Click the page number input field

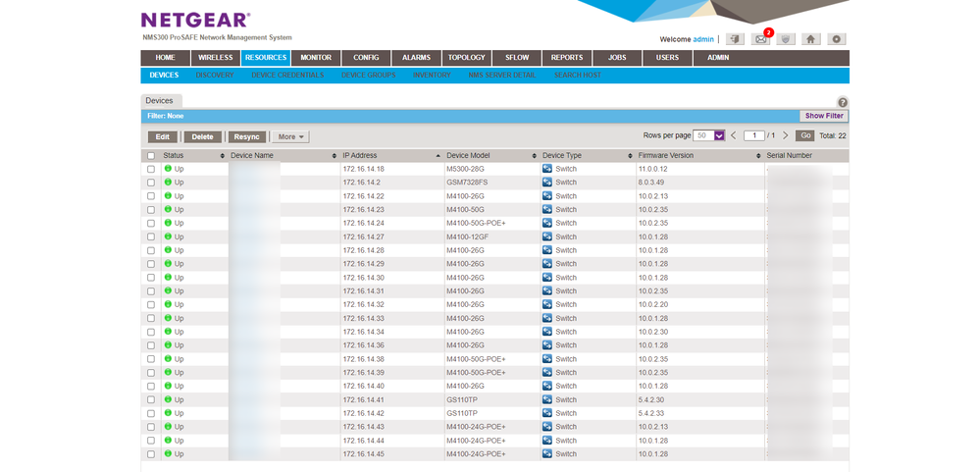point(753,135)
